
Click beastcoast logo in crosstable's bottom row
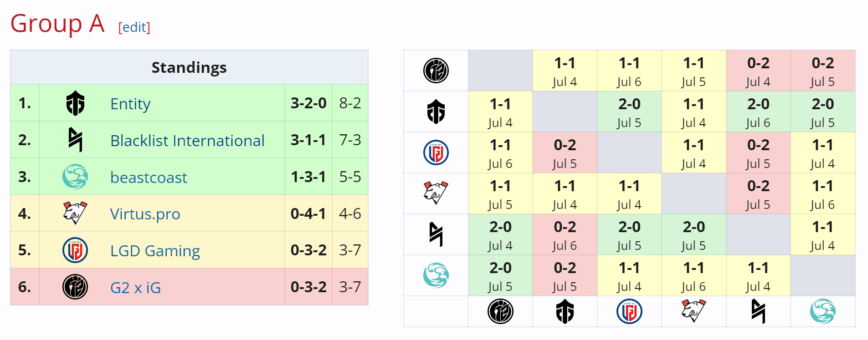[822, 312]
